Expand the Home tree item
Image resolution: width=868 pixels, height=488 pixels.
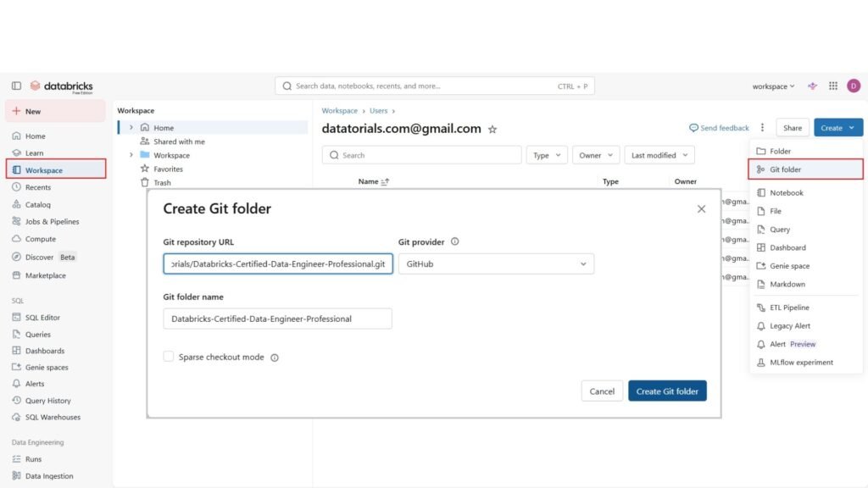[131, 128]
